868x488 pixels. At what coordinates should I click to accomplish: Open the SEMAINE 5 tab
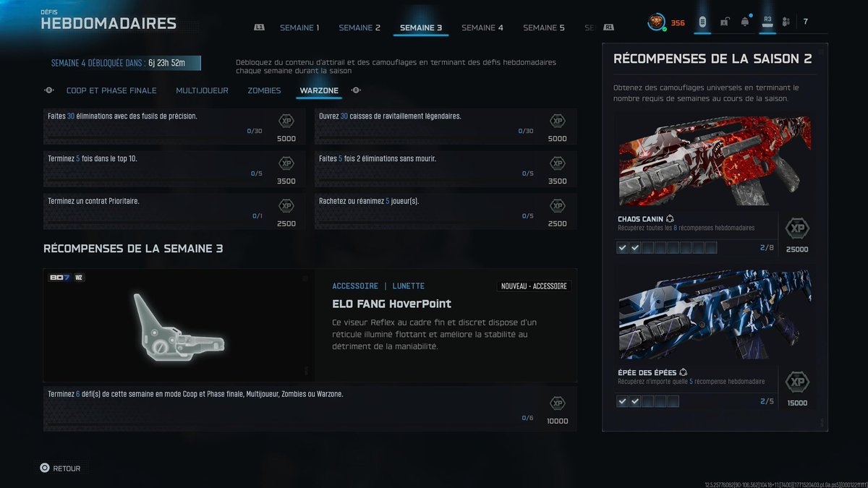[x=544, y=28]
